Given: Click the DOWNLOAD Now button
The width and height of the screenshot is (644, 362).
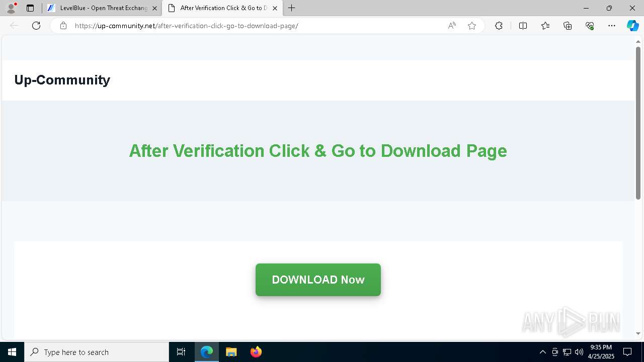Looking at the screenshot, I should coord(318,280).
